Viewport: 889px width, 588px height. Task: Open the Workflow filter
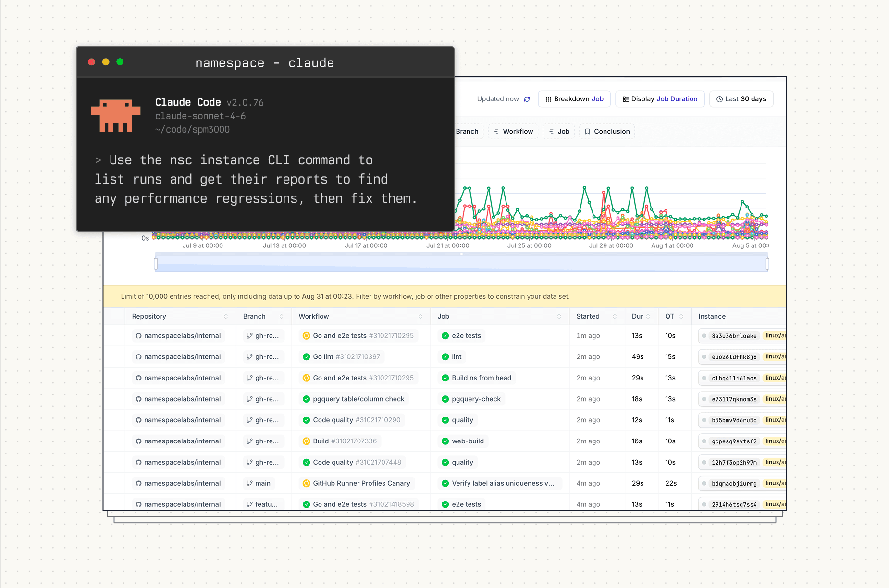(513, 131)
